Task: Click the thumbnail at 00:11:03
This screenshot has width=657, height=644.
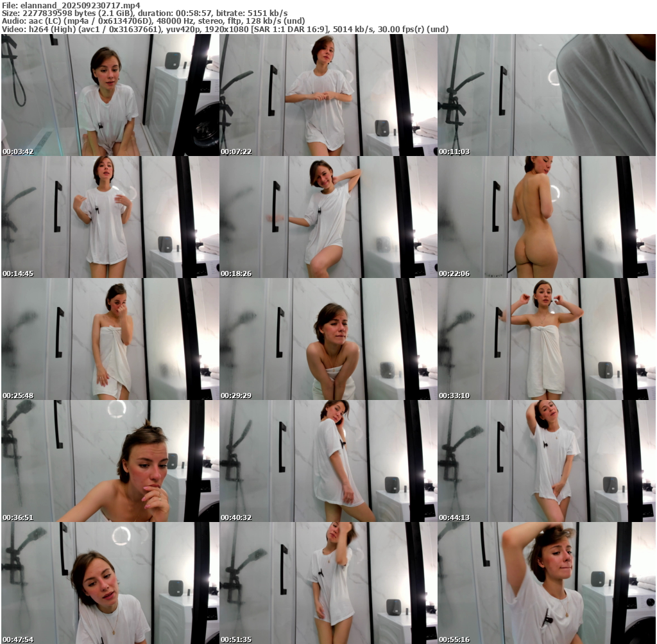Action: click(547, 95)
